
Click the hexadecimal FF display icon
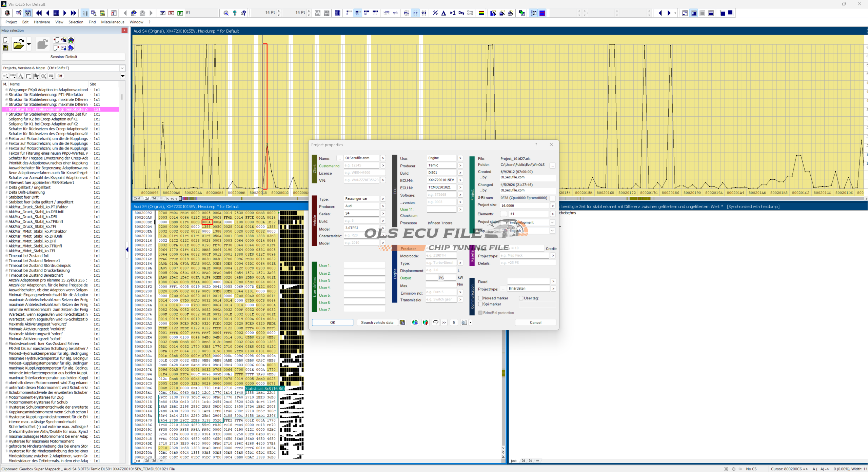tap(415, 13)
